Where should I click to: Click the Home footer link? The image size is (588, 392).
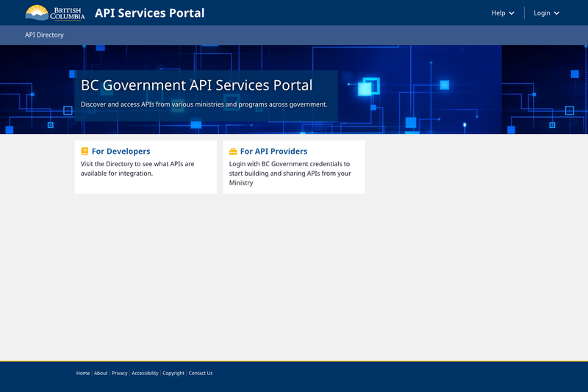(x=83, y=373)
